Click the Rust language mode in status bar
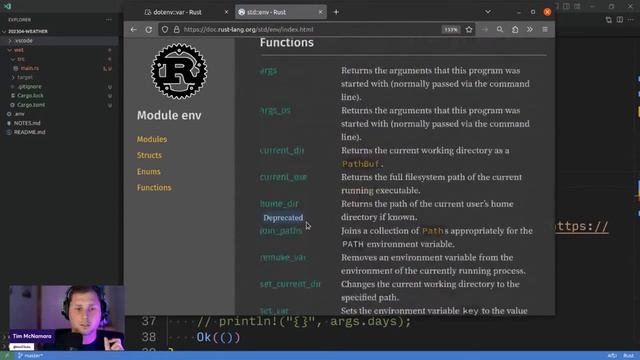 [x=629, y=356]
